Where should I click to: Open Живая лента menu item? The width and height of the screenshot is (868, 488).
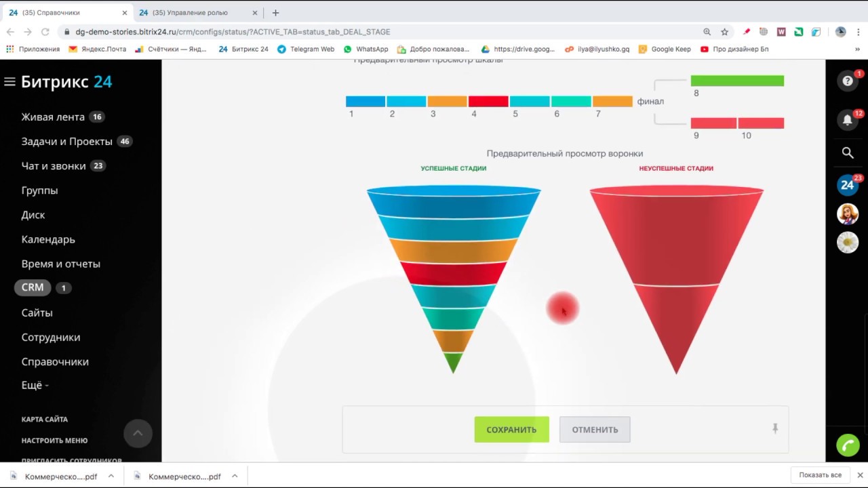(53, 117)
